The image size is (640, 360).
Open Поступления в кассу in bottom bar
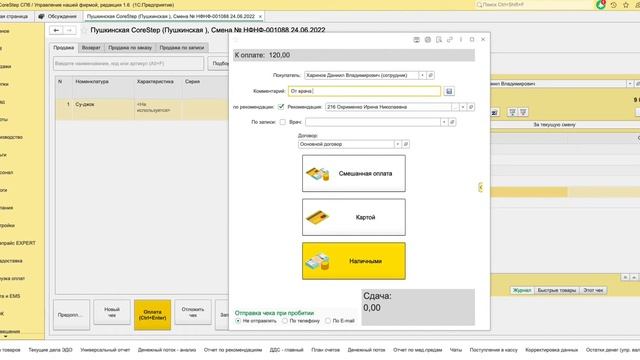[x=493, y=350]
